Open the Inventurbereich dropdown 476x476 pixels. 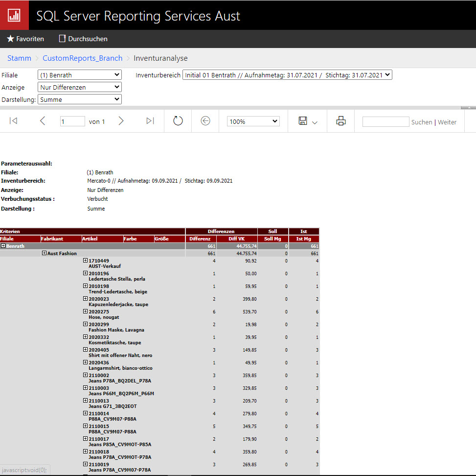(x=287, y=75)
